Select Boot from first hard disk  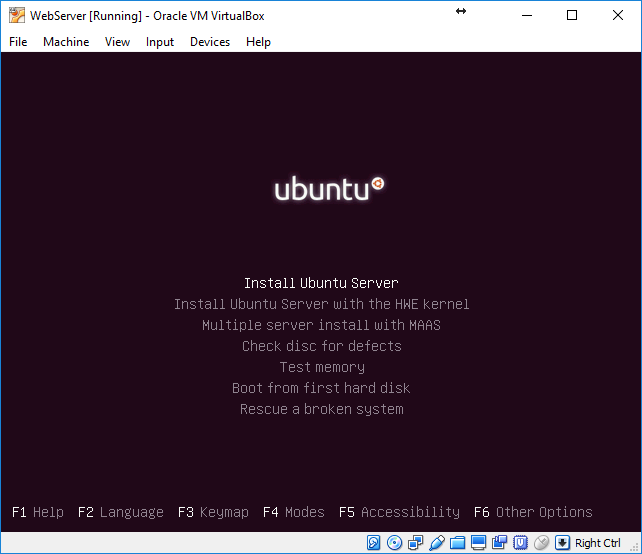point(321,388)
